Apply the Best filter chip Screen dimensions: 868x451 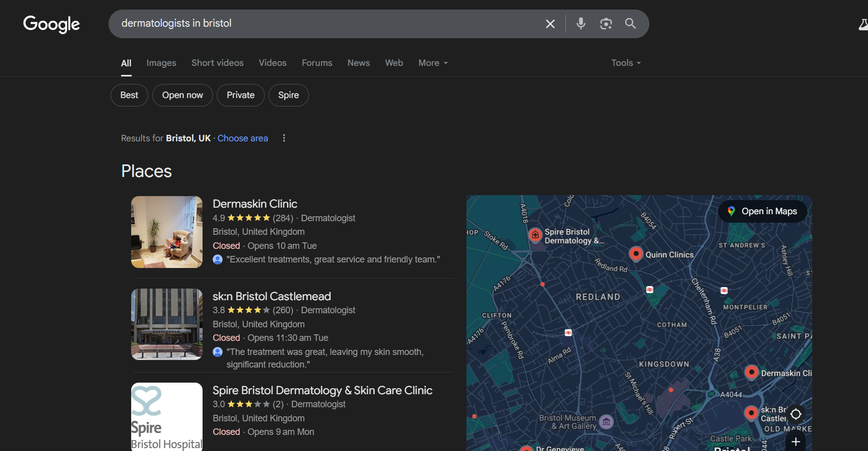click(129, 95)
